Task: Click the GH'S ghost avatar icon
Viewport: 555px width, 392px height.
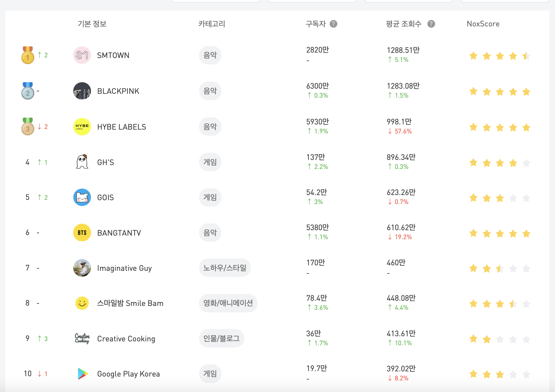Action: tap(82, 162)
